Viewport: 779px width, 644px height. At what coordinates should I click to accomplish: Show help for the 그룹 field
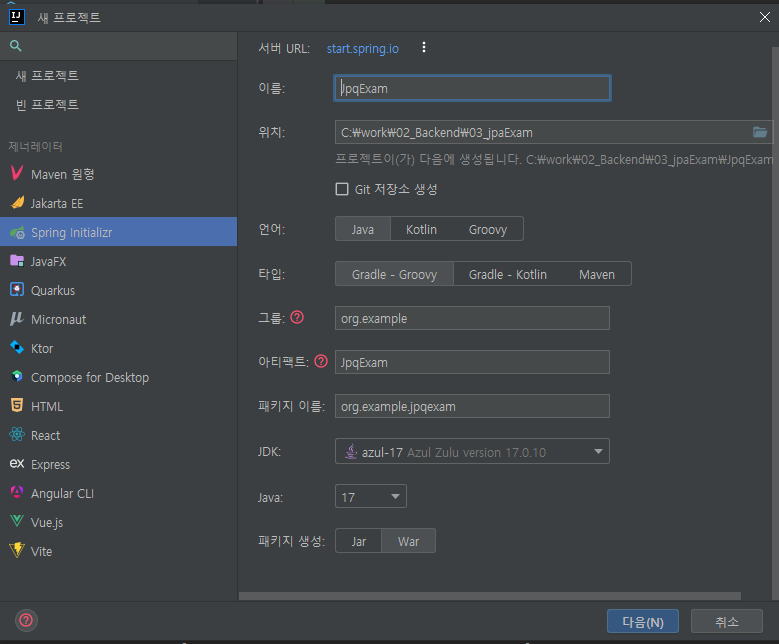click(x=297, y=317)
